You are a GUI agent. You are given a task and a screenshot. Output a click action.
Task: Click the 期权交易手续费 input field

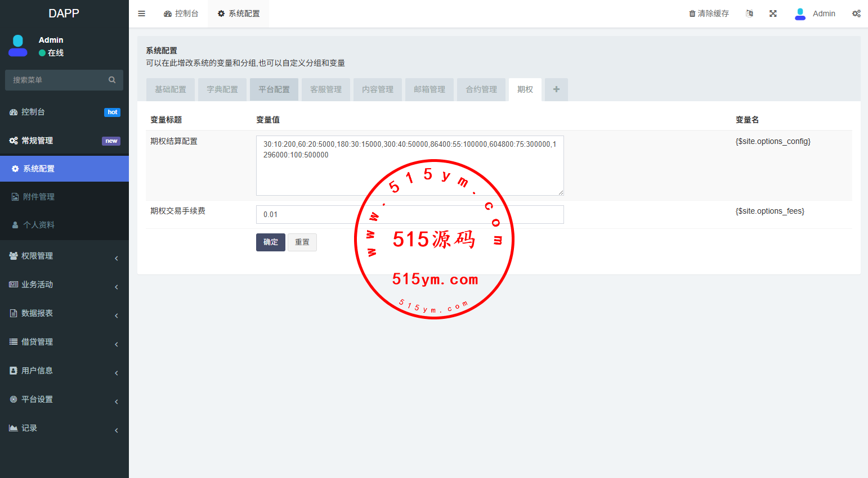(x=310, y=214)
